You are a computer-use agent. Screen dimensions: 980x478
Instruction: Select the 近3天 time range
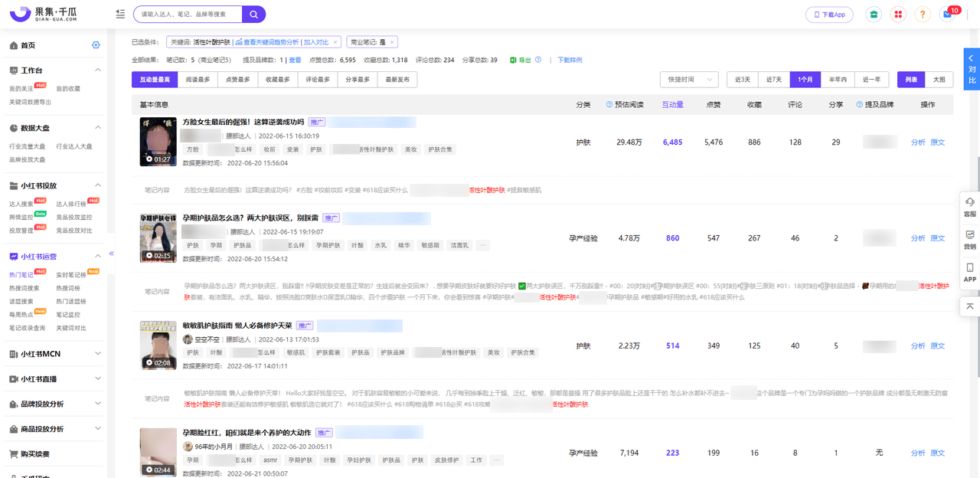coord(743,80)
